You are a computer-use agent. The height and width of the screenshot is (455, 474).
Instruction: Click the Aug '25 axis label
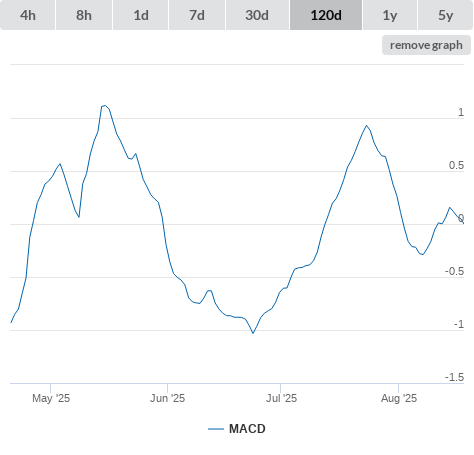point(399,398)
